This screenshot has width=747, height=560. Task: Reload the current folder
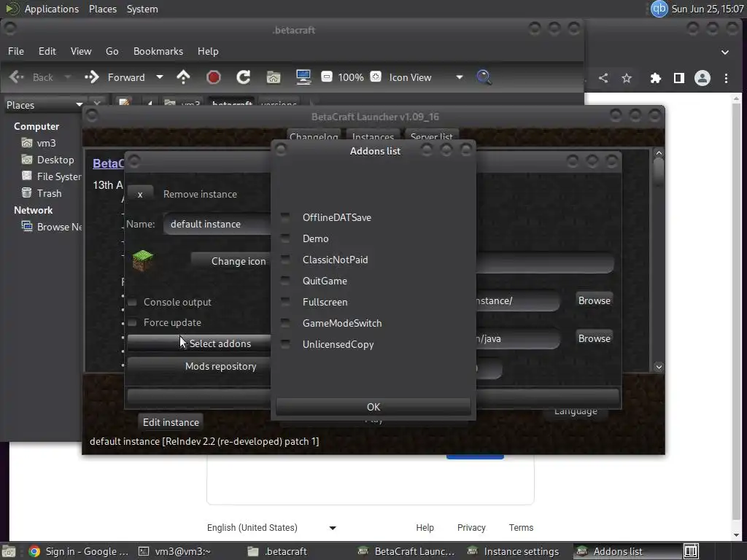click(244, 77)
